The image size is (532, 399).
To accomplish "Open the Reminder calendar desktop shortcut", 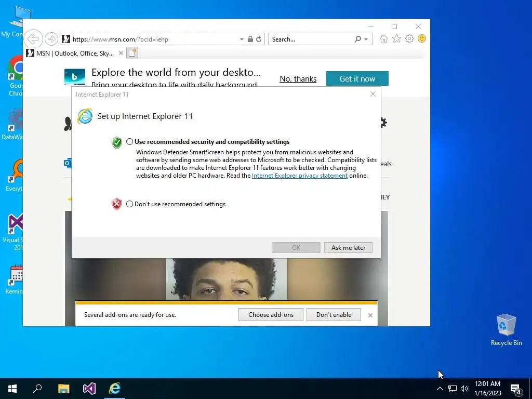I will (x=15, y=279).
